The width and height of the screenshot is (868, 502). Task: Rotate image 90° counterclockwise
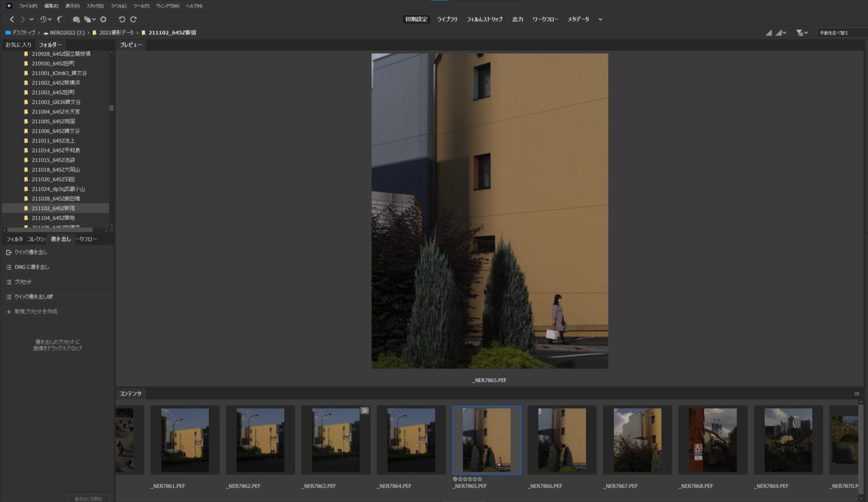tap(121, 19)
